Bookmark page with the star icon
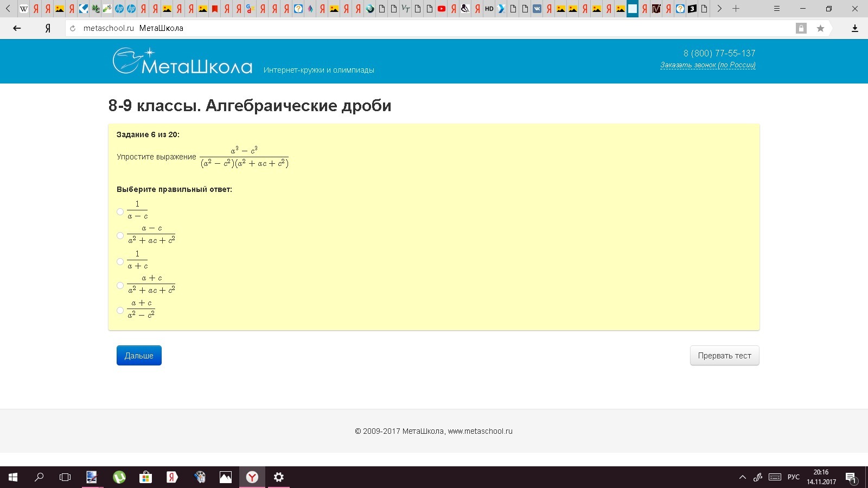 (x=820, y=28)
